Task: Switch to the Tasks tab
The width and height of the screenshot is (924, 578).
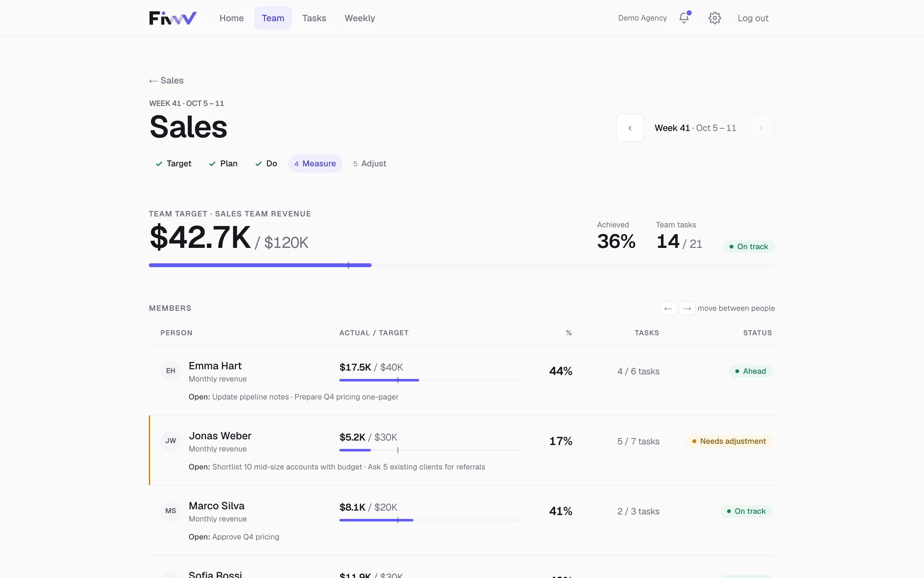Action: point(314,18)
